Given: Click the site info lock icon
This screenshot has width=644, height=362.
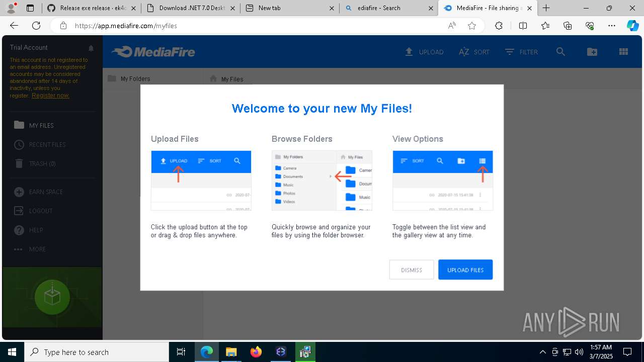Looking at the screenshot, I should [x=63, y=26].
